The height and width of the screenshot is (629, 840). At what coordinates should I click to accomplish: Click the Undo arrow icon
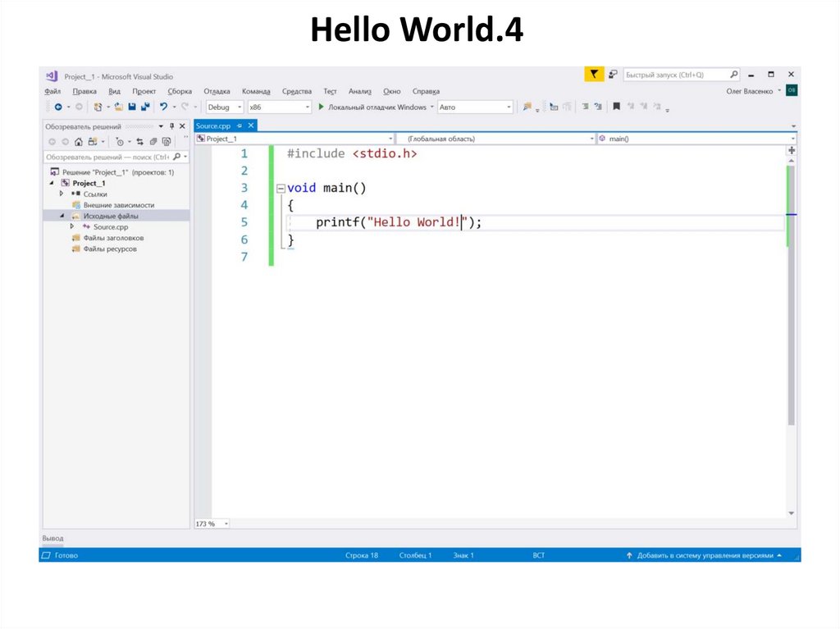click(164, 107)
